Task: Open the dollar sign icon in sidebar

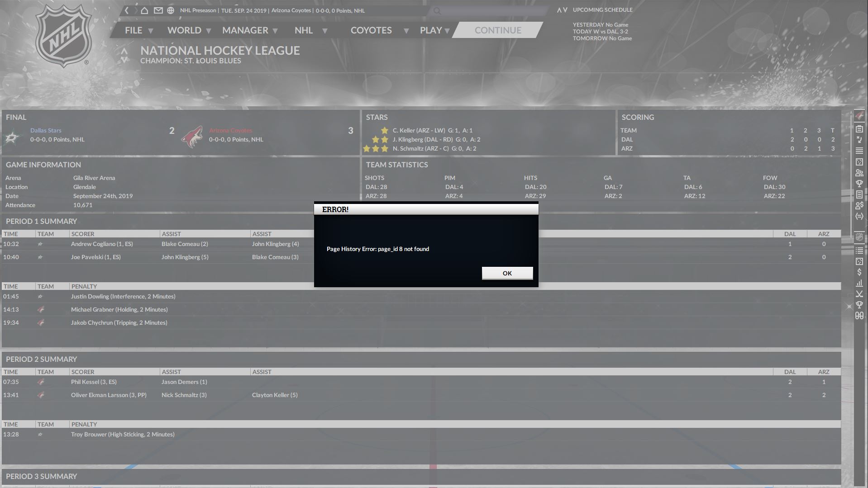Action: (859, 272)
